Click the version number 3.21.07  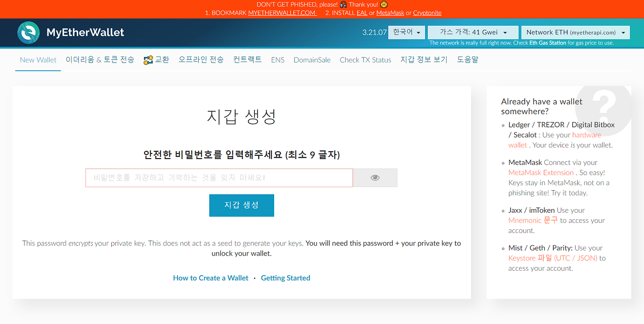[374, 33]
